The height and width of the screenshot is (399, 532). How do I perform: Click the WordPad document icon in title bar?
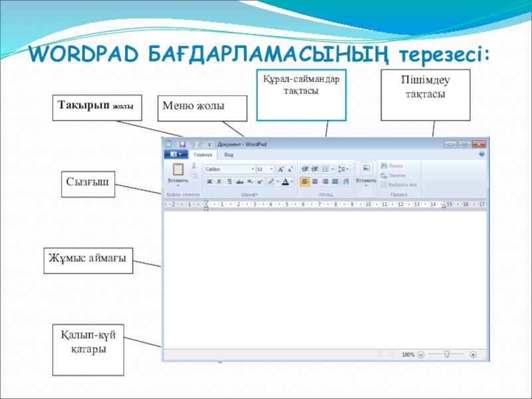[x=169, y=144]
